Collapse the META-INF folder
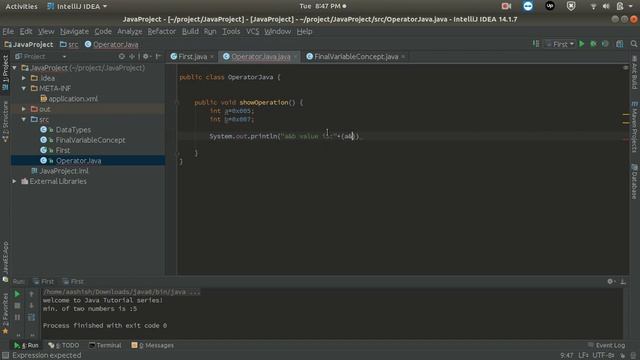Screen dimensions: 640x360 point(24,88)
